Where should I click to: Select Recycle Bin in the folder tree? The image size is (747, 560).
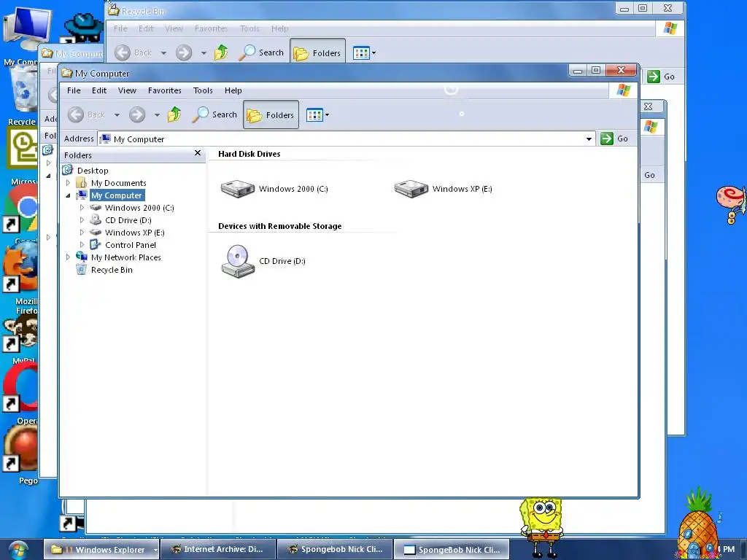pyautogui.click(x=112, y=270)
